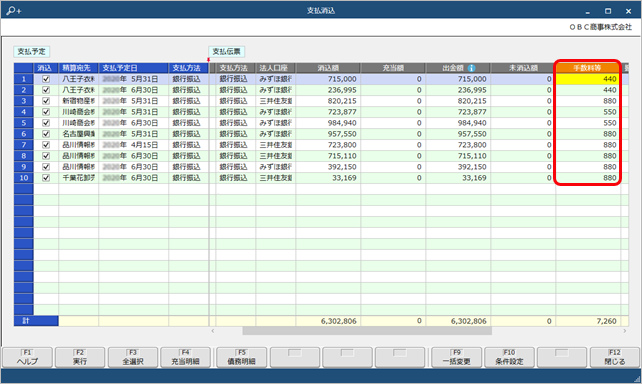
Task: Toggle the 消込 checkbox in row 5
Action: [46, 123]
